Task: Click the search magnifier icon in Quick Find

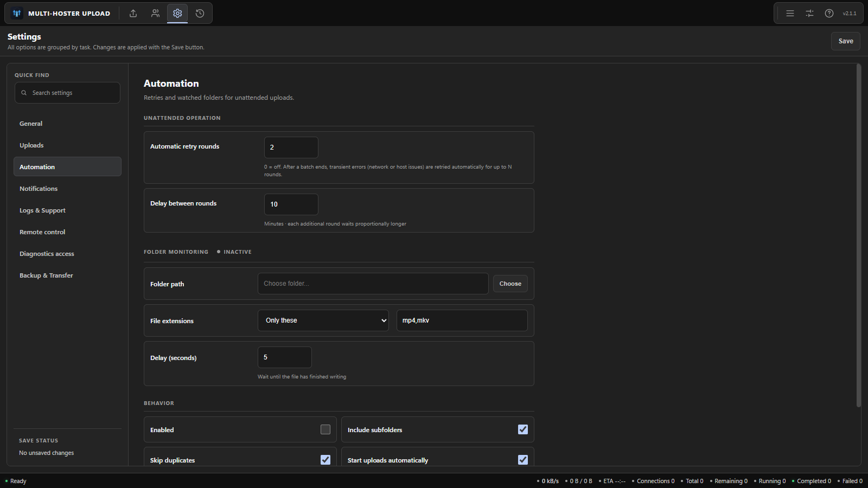Action: (24, 93)
